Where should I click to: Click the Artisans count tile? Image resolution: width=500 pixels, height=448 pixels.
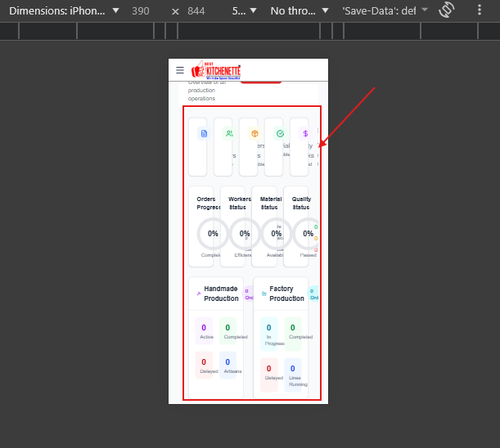point(228,365)
